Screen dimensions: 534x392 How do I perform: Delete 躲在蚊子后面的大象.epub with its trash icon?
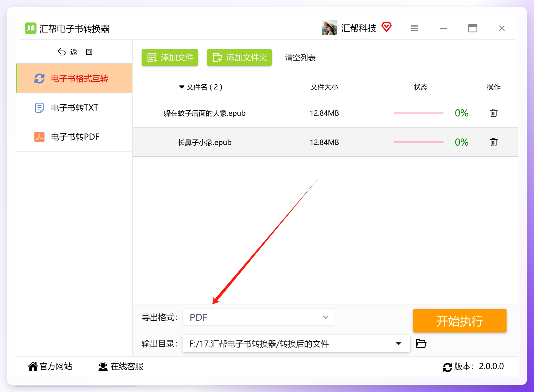(x=493, y=113)
